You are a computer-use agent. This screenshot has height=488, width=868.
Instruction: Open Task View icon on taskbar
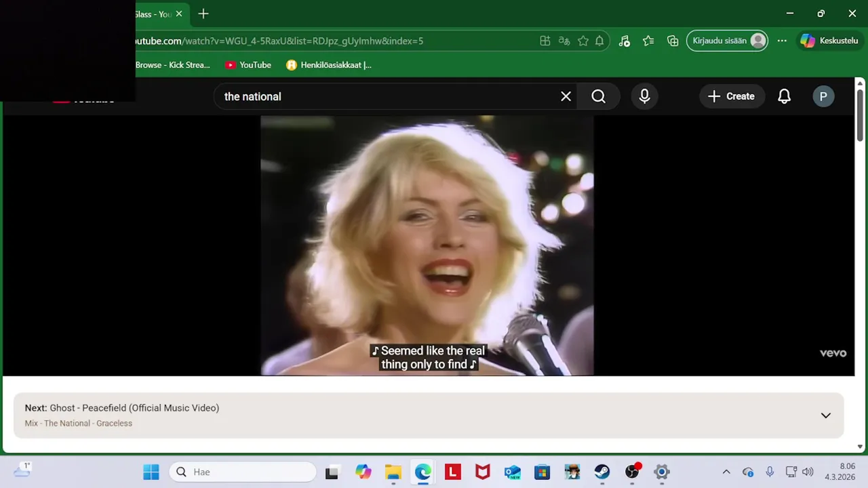332,472
